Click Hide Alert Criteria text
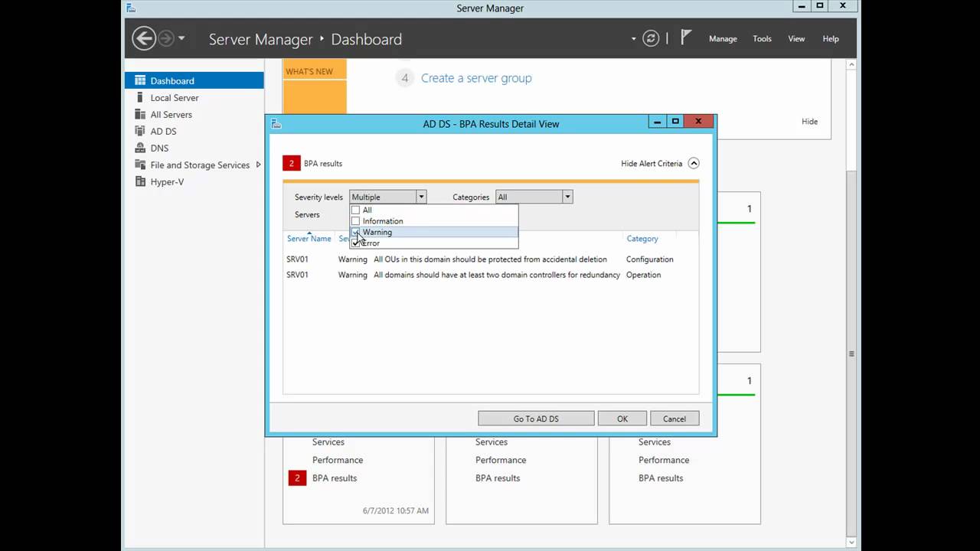Image resolution: width=980 pixels, height=551 pixels. [652, 163]
